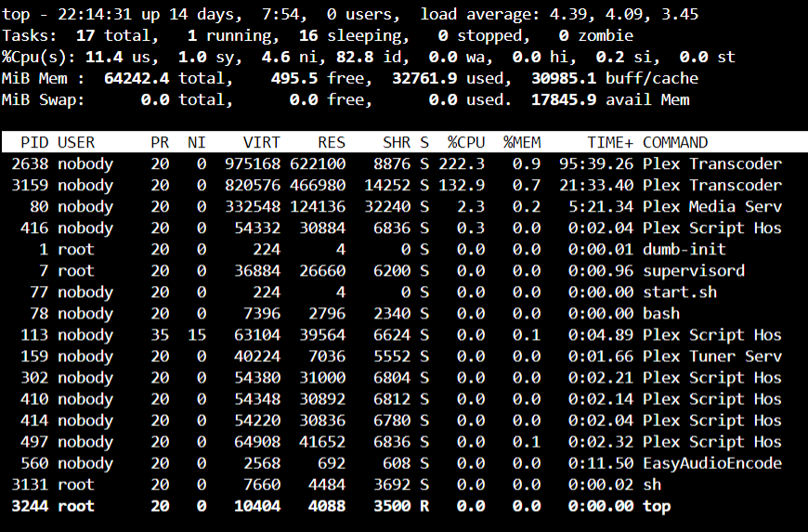Select PID 2638 in the process list

tap(30, 163)
